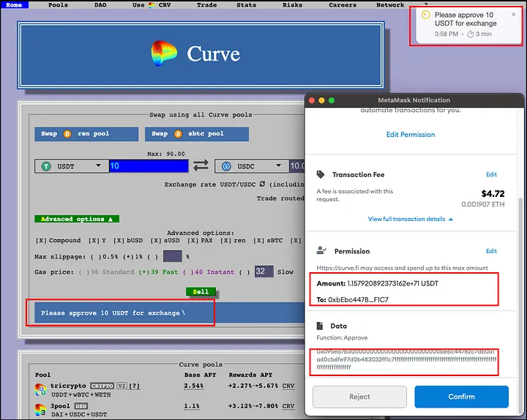527x420 pixels.
Task: Click the Permission person icon
Action: coord(320,251)
